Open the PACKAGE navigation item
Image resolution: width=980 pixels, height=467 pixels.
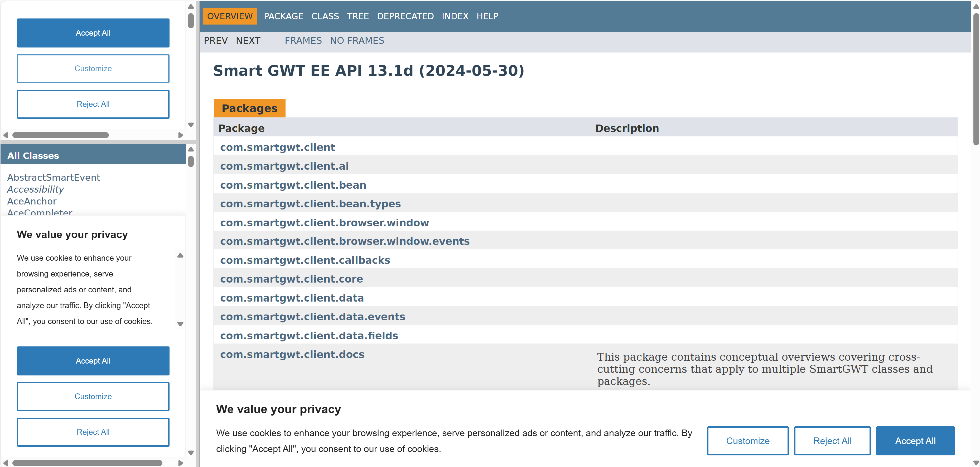coord(283,16)
